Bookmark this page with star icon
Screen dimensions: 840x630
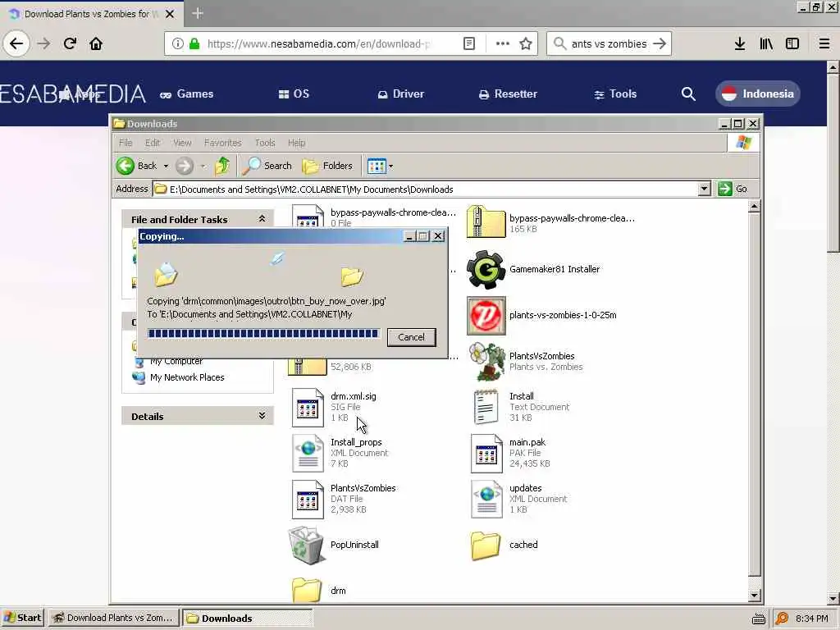[x=526, y=43]
